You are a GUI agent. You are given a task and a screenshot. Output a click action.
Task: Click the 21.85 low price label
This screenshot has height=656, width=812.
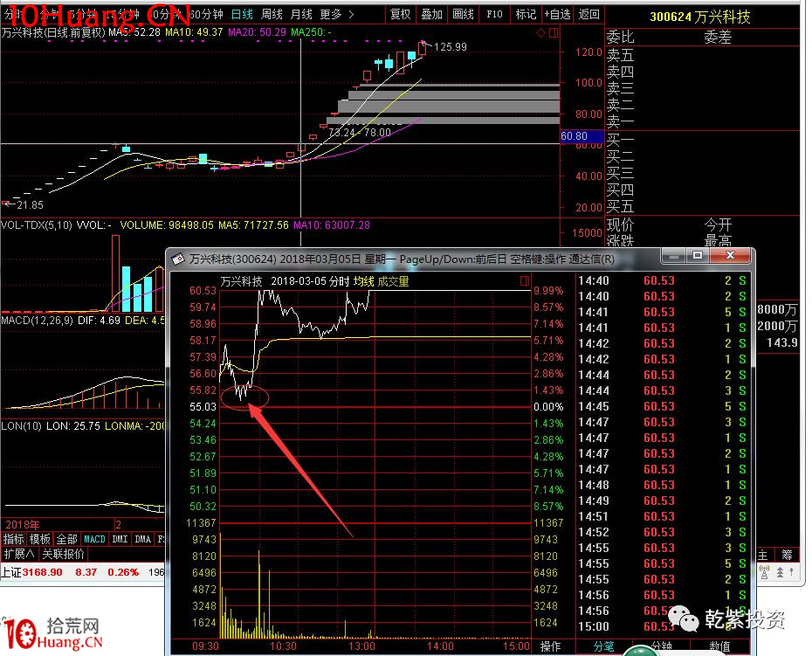coord(30,205)
